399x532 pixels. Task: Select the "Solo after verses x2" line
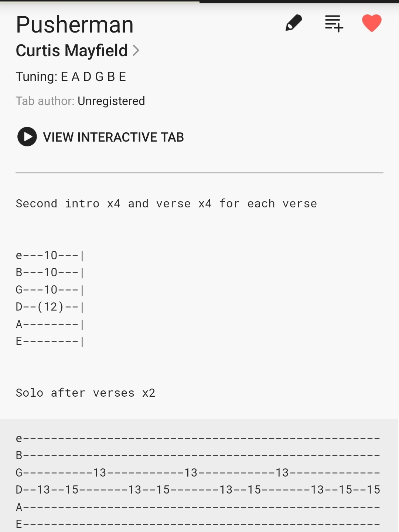(85, 393)
